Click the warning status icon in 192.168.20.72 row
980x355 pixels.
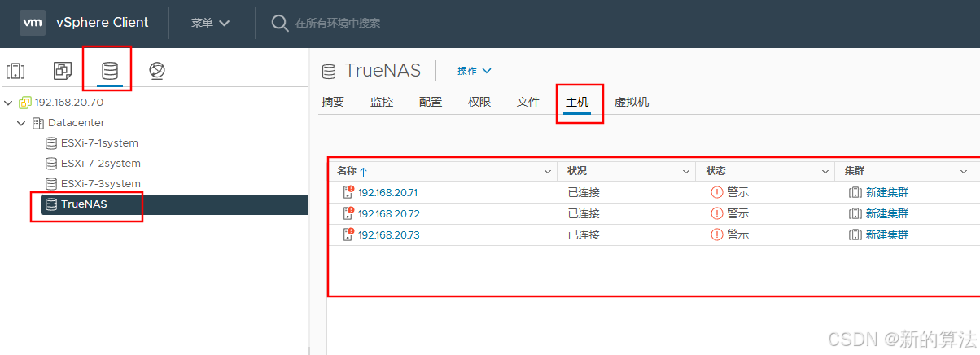(x=717, y=213)
